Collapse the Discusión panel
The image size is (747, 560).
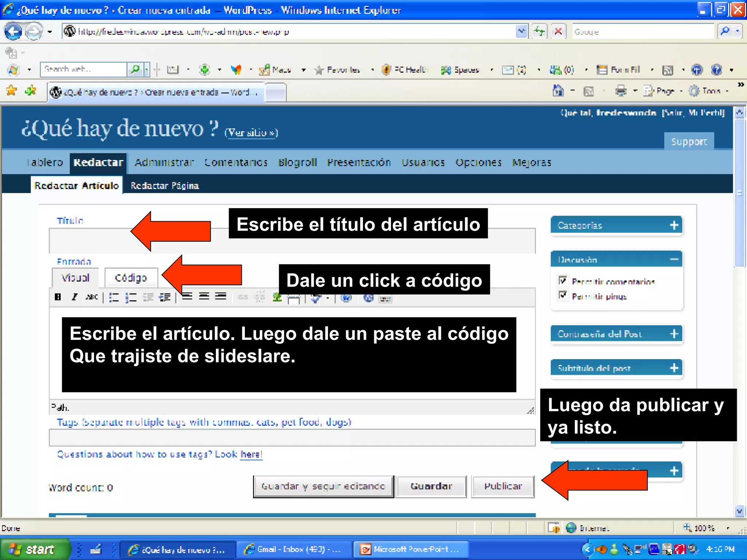(x=674, y=259)
